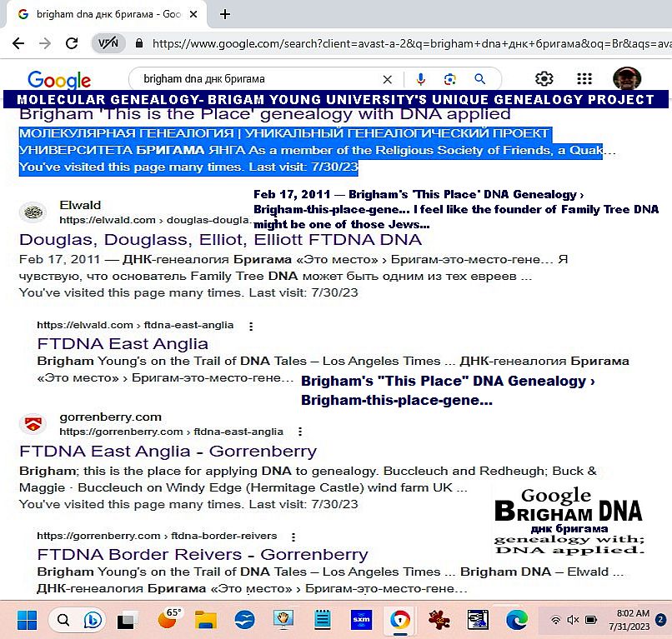672x639 pixels.
Task: Close the brigham dna browser tab
Action: click(193, 14)
